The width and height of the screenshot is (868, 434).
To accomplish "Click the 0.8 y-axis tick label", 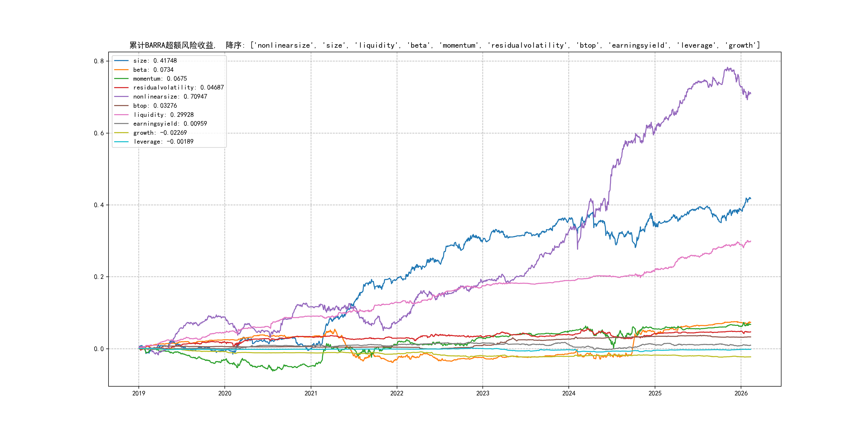I will [x=99, y=61].
